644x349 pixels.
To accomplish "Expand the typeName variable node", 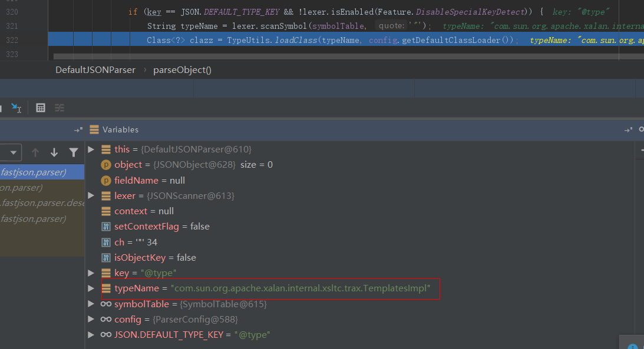I will click(x=91, y=288).
